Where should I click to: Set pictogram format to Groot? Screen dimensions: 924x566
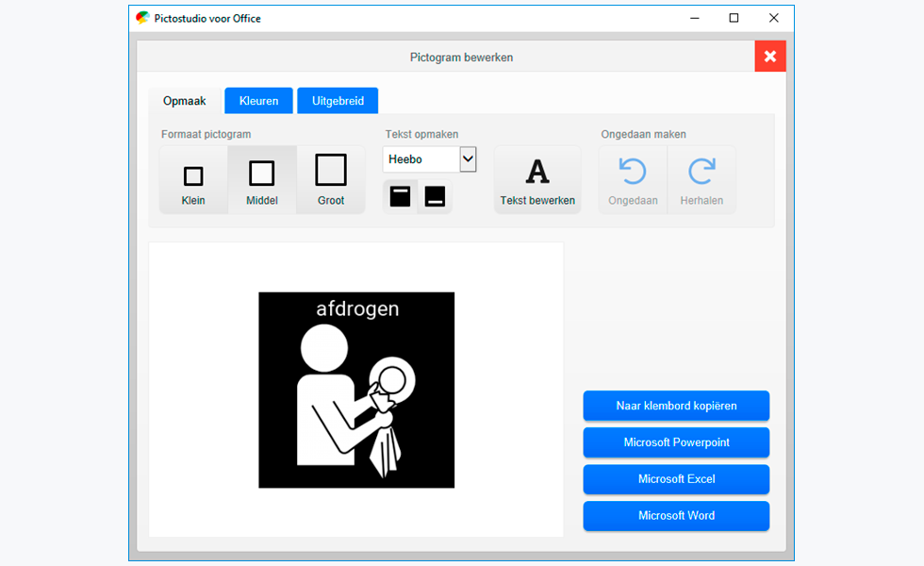tap(331, 180)
